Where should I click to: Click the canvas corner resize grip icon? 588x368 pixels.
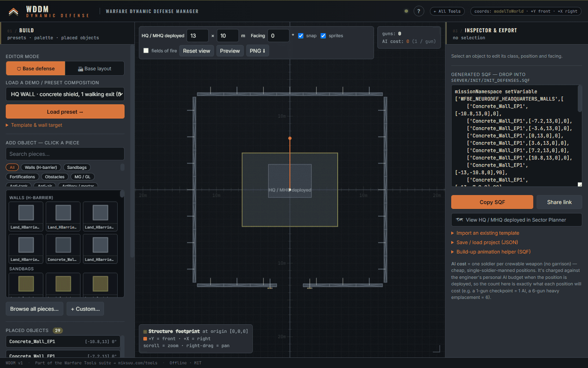click(436, 349)
